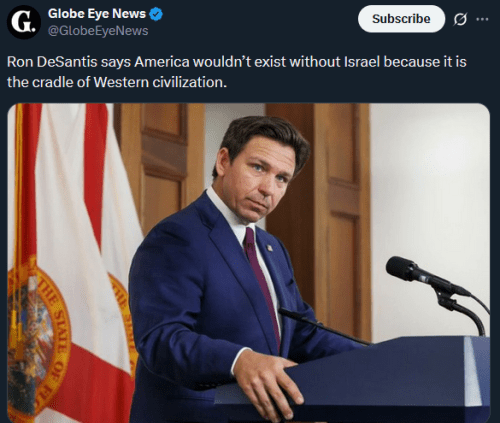Open the Globe Eye News profile avatar
This screenshot has width=500, height=423.
pyautogui.click(x=24, y=22)
